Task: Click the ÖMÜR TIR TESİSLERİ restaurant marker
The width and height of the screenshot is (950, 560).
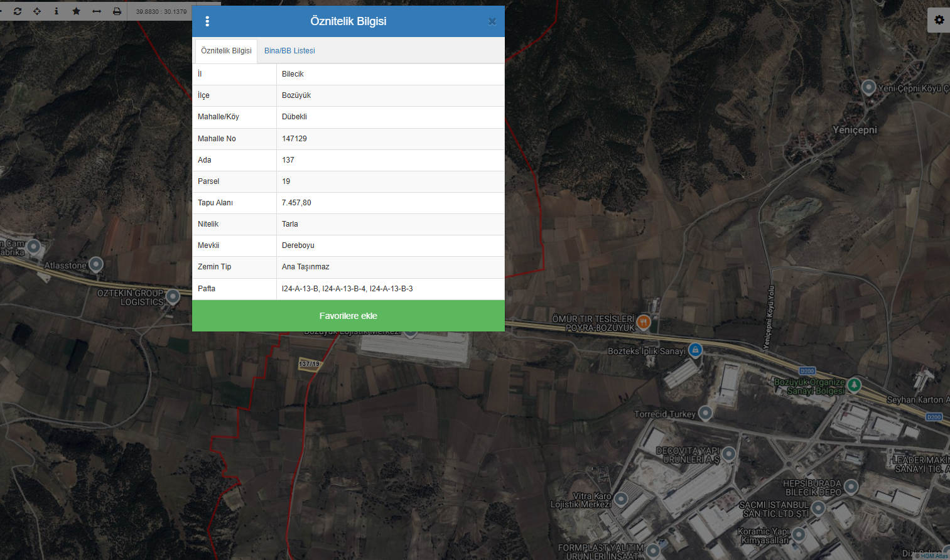Action: pos(644,323)
